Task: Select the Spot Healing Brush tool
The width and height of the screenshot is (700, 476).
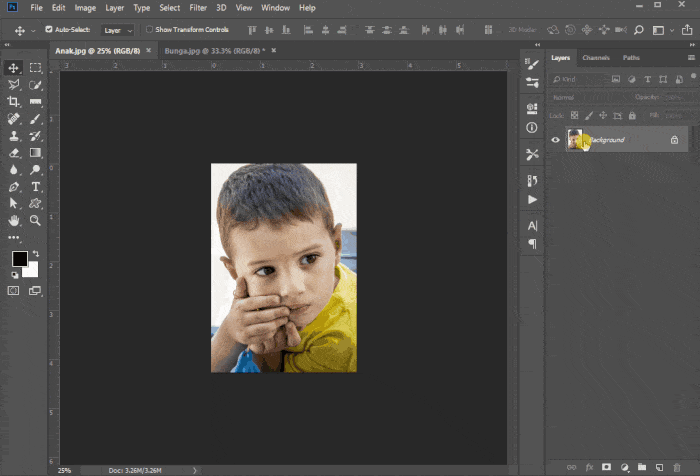Action: point(13,119)
